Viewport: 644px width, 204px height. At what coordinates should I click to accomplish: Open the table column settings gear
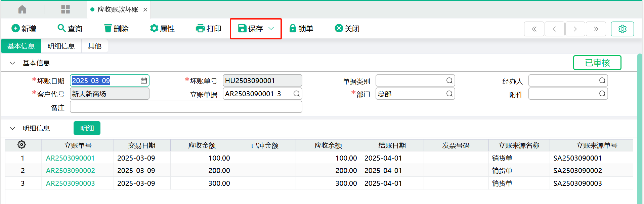tap(22, 145)
